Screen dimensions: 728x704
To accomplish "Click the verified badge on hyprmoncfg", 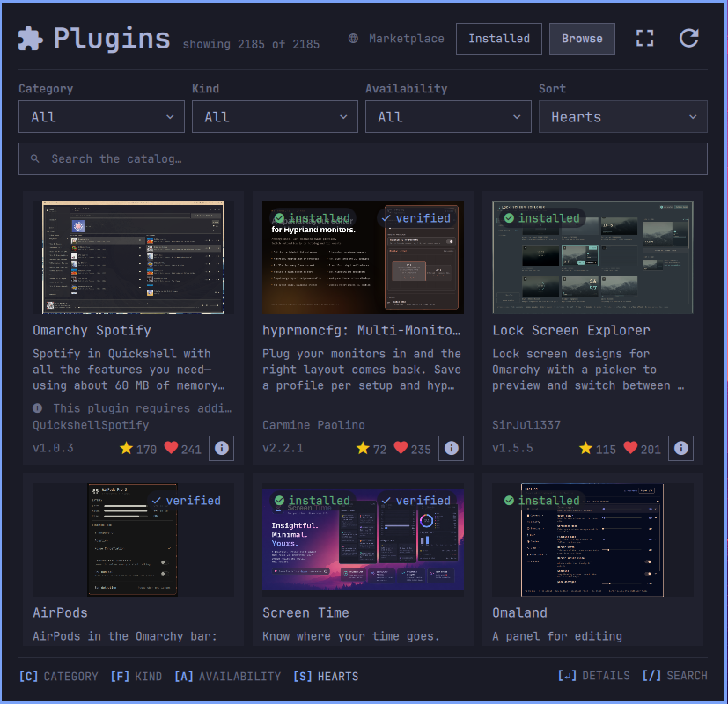I will click(416, 218).
